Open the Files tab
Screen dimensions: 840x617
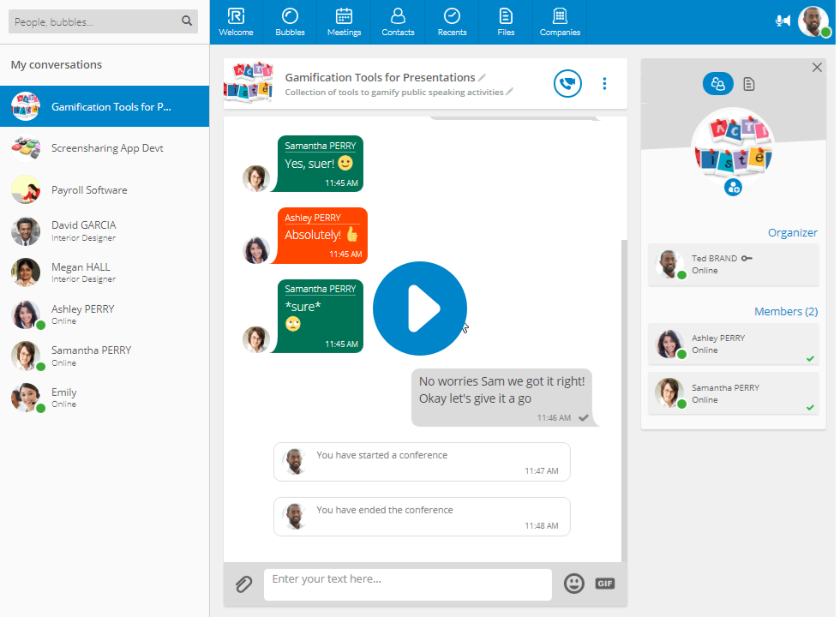[x=506, y=22]
